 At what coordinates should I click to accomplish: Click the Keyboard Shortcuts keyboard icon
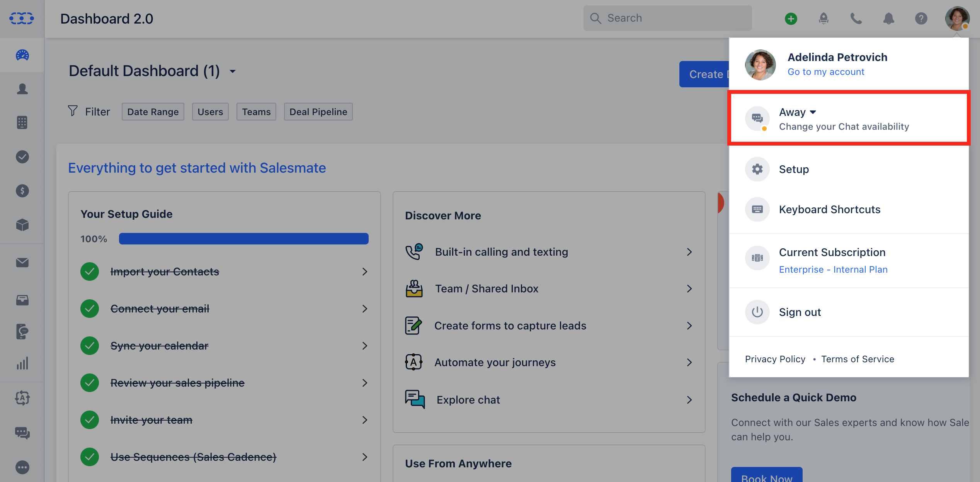[x=757, y=209]
